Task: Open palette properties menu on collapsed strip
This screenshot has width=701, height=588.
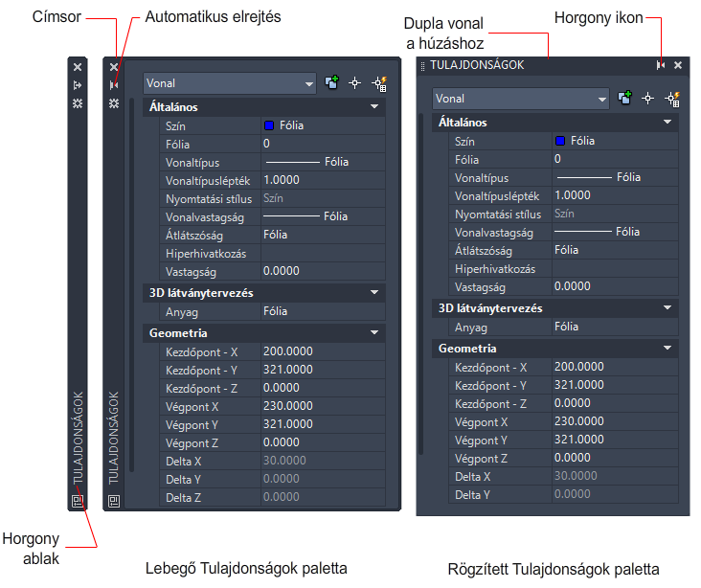Action: tap(78, 103)
